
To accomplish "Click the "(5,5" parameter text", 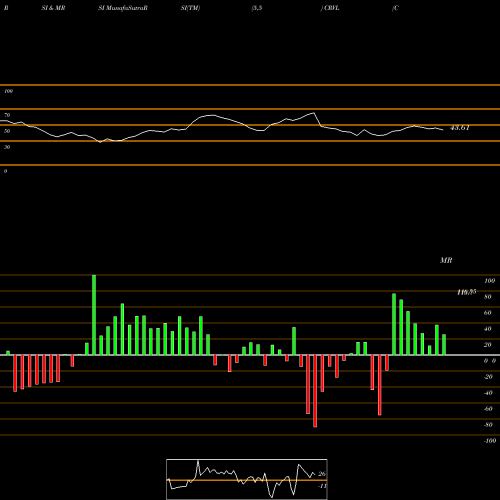I will click(x=257, y=8).
